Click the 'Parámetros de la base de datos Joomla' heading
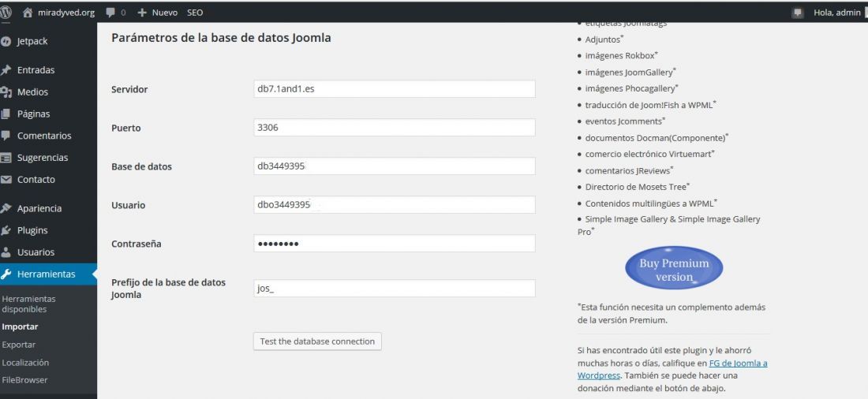 221,38
